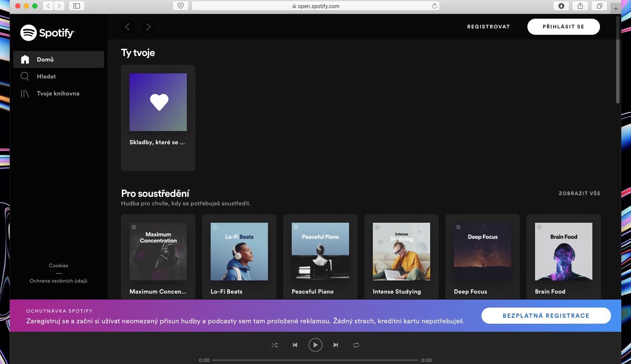Open Hledat search from sidebar
631x364 pixels.
[46, 76]
